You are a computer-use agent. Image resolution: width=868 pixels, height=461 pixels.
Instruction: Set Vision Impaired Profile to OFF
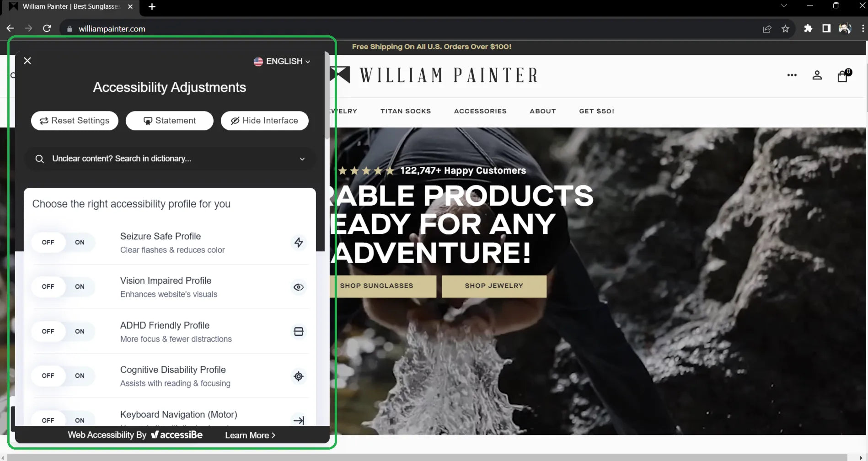click(x=48, y=286)
